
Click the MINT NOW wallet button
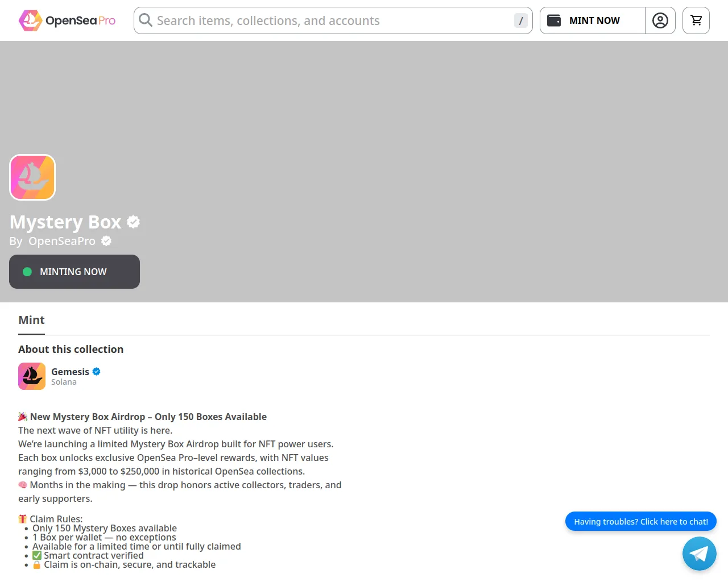592,20
